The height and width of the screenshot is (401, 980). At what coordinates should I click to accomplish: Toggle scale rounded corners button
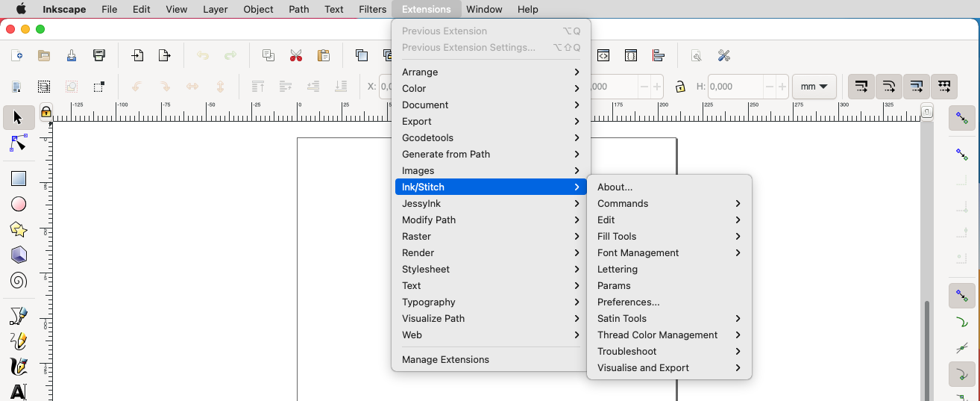tap(888, 87)
